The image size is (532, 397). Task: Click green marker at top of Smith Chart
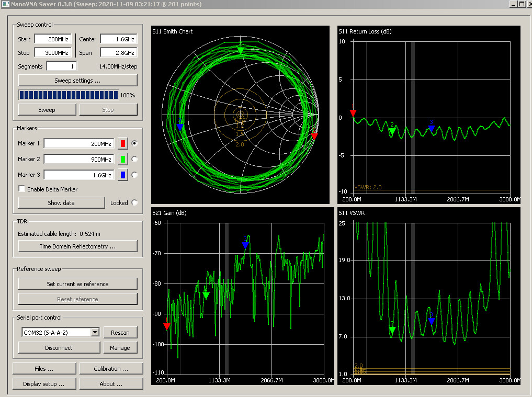coord(241,50)
